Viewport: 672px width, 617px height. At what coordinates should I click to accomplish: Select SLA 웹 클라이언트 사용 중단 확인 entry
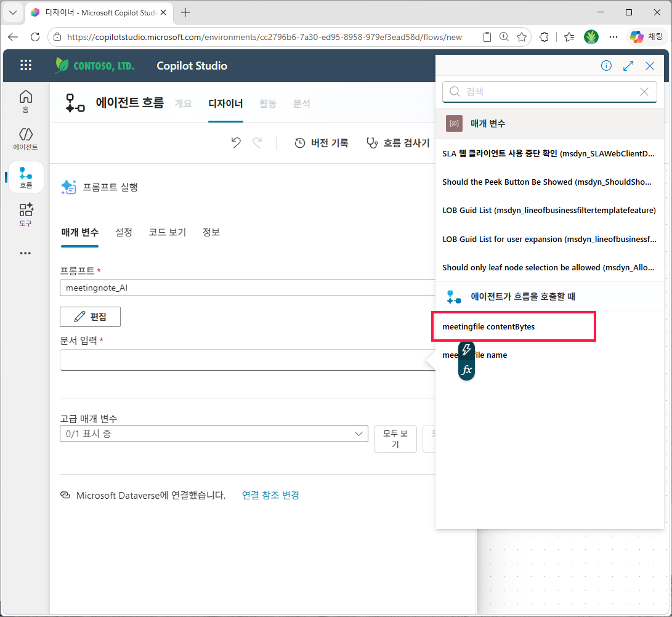(x=549, y=153)
